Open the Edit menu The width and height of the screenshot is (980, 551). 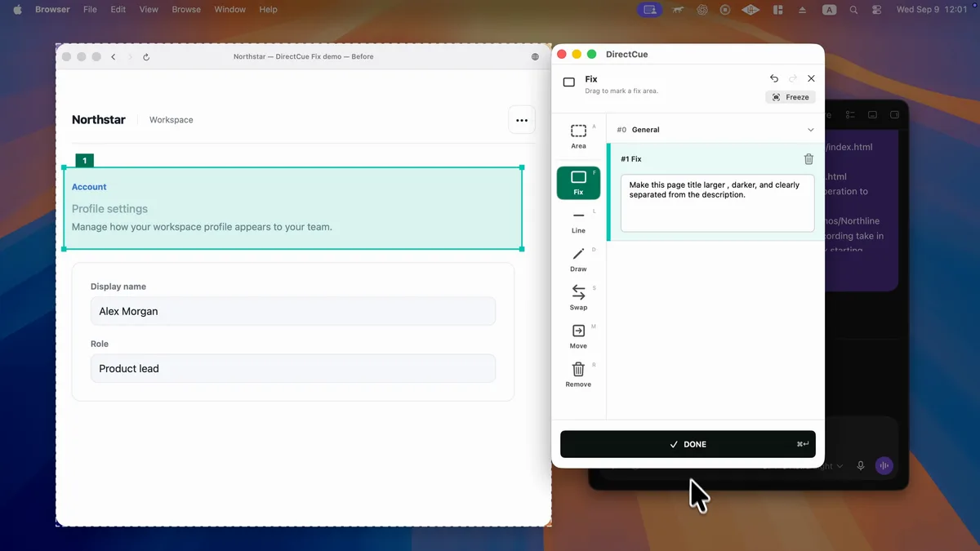(x=118, y=10)
